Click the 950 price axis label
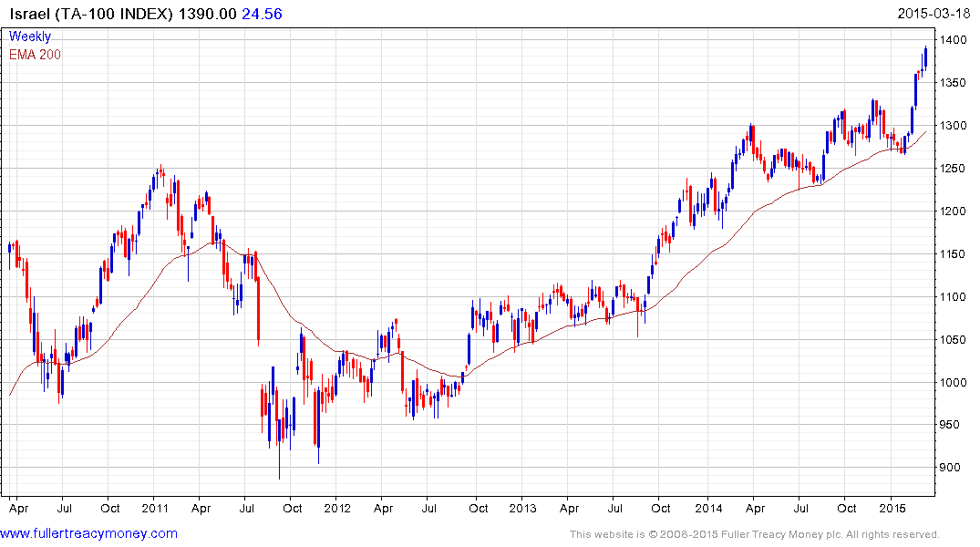 (x=950, y=425)
